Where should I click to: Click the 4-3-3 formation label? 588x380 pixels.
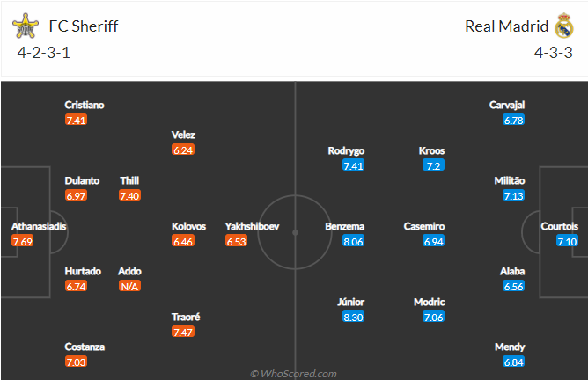tap(554, 53)
